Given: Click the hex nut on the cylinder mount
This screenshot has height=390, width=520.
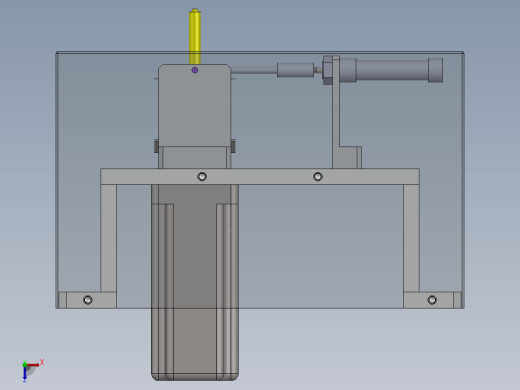Looking at the screenshot, I should coord(327,70).
